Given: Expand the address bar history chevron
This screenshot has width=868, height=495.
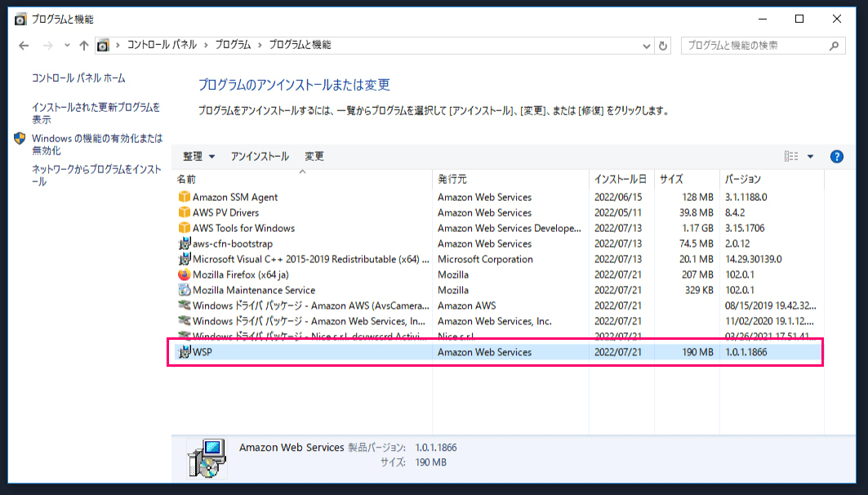Looking at the screenshot, I should click(645, 46).
